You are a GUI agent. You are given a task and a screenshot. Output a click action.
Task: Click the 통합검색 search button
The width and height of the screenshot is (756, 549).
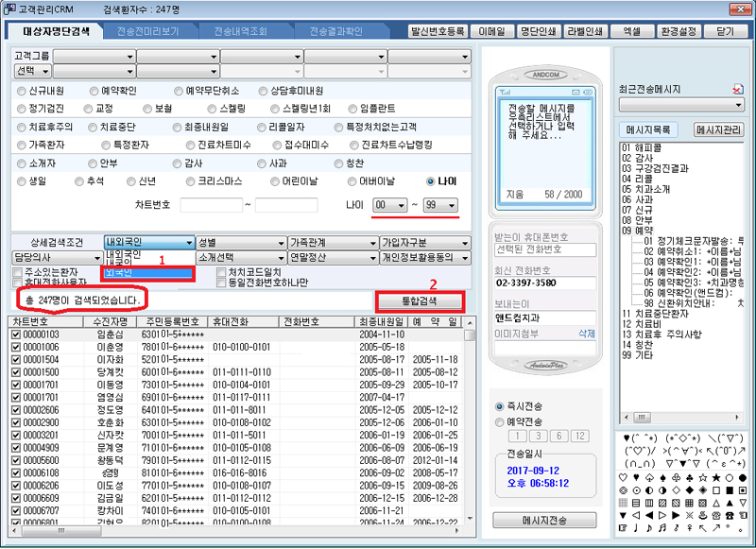click(x=421, y=301)
